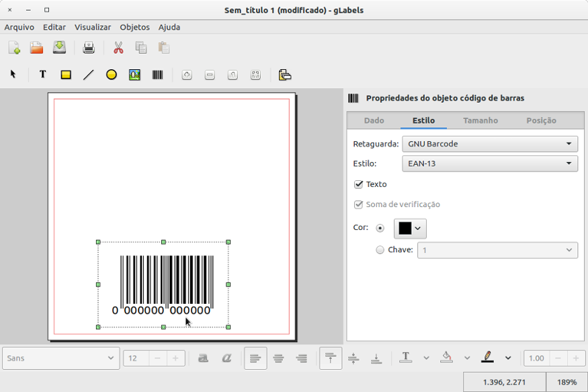The height and width of the screenshot is (392, 588).
Task: Switch to the Dado tab
Action: 374,120
